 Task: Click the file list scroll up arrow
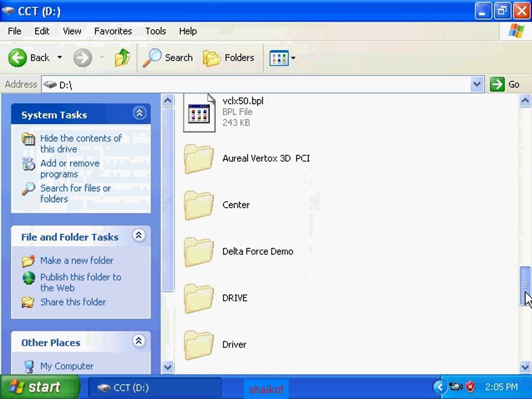point(525,101)
